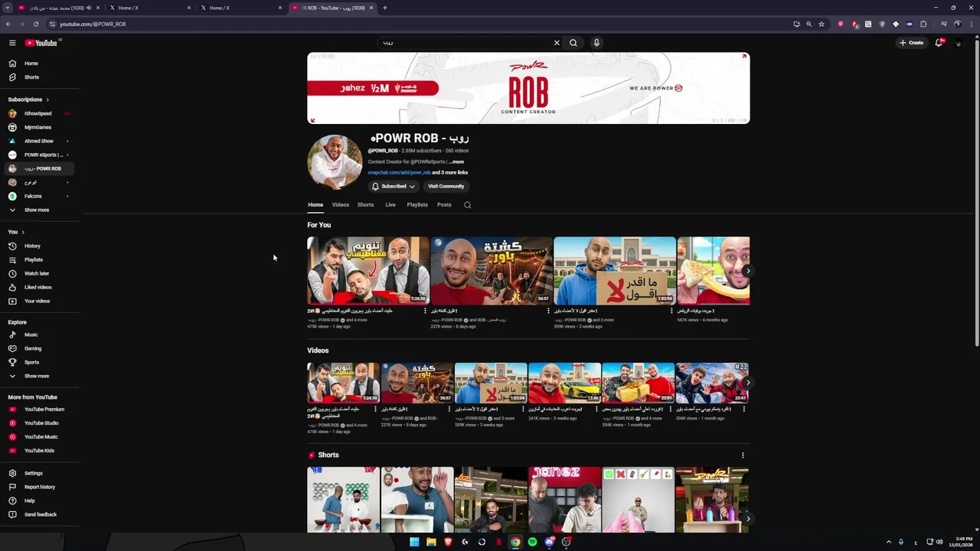Start voice search with microphone icon

[x=596, y=43]
